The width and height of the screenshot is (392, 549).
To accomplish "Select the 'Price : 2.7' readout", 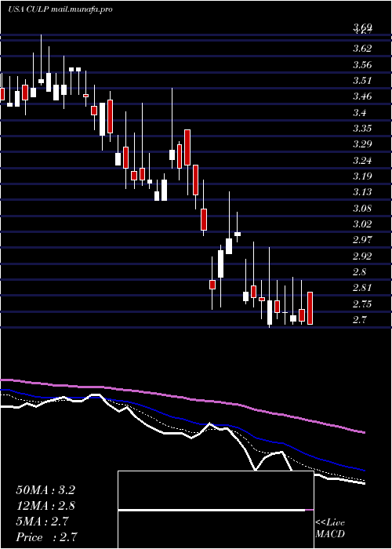I will click(x=46, y=536).
